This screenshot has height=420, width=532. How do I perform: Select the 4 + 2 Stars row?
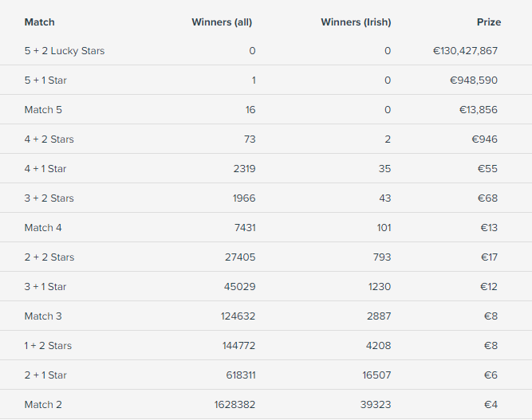[266, 139]
